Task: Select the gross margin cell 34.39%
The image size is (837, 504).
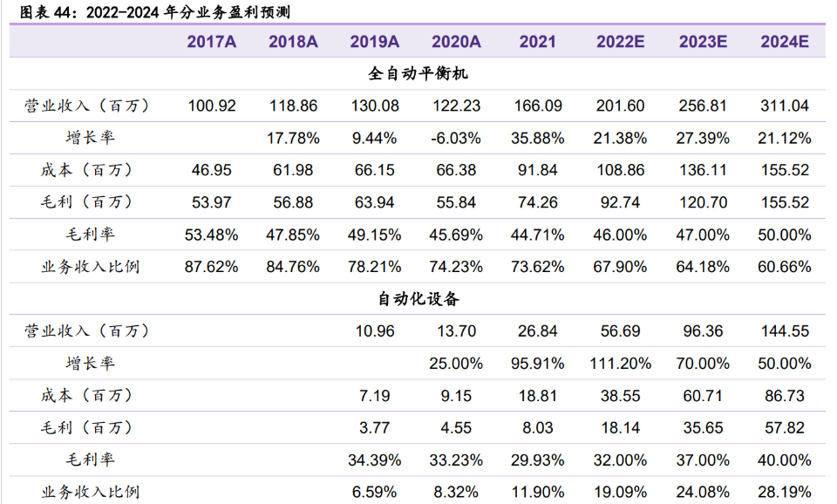Action: (375, 460)
